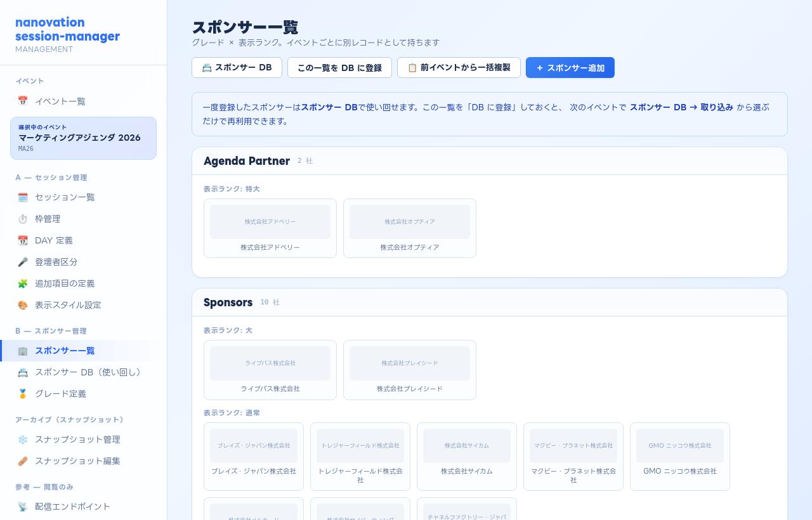Open the ブレイズ・ジャパン株式会社 sponsor card
Screen dimensions: 812x520
(254, 457)
